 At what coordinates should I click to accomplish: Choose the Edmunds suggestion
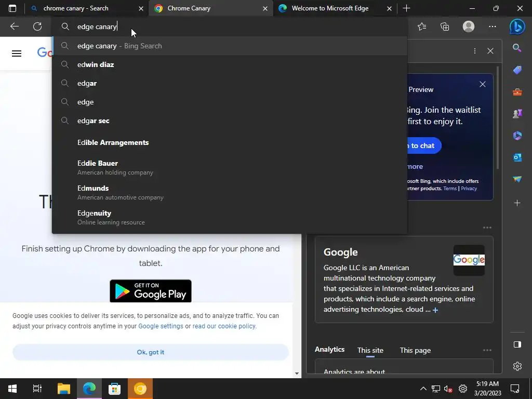point(230,192)
